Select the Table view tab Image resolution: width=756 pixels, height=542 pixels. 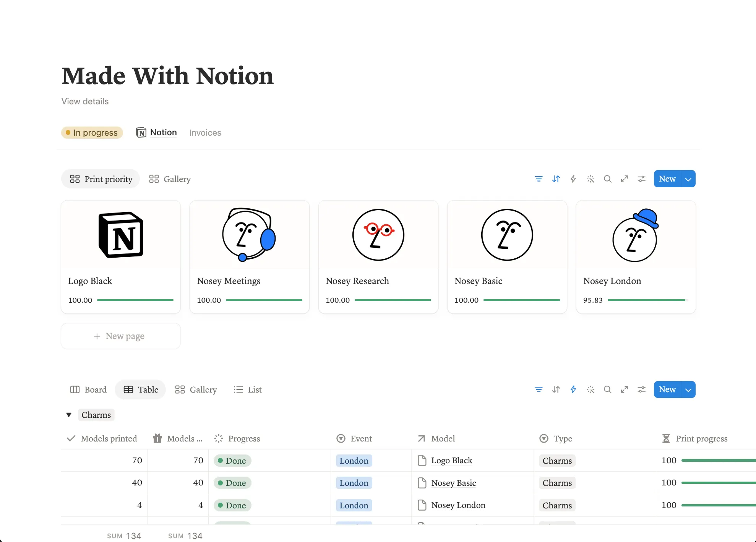click(x=141, y=389)
